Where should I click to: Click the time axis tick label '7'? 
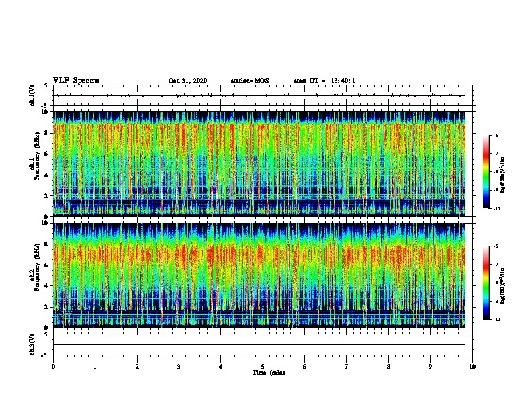[347, 367]
